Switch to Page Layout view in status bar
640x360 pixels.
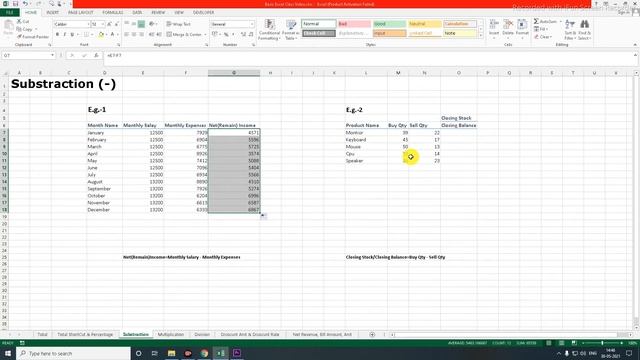pyautogui.click(x=561, y=343)
